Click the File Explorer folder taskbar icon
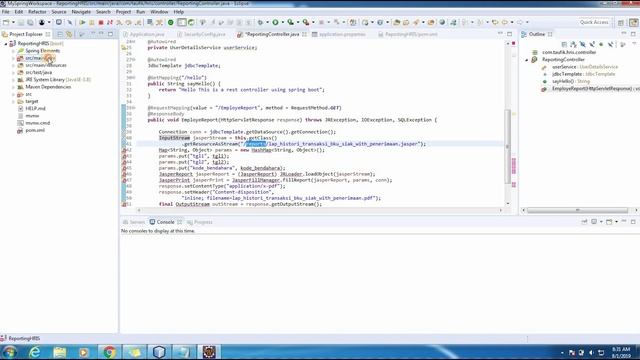The image size is (640, 360). tap(60, 352)
